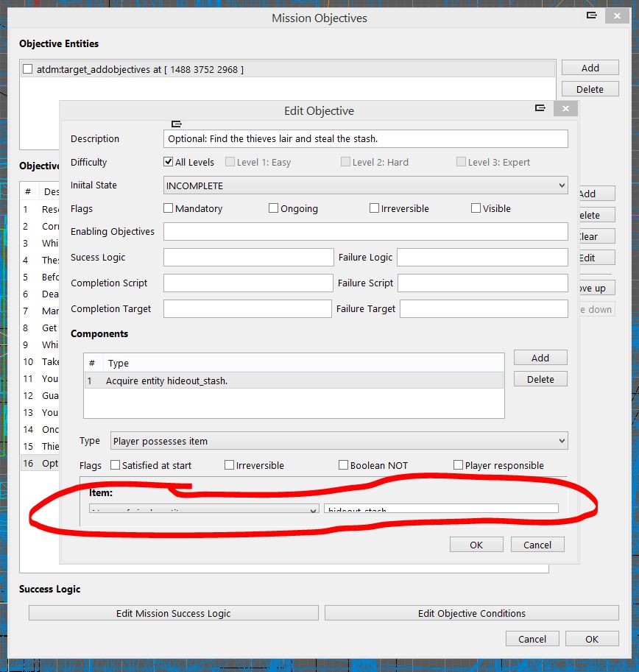Select the Acquire entity hideout_stash component row

(x=293, y=381)
